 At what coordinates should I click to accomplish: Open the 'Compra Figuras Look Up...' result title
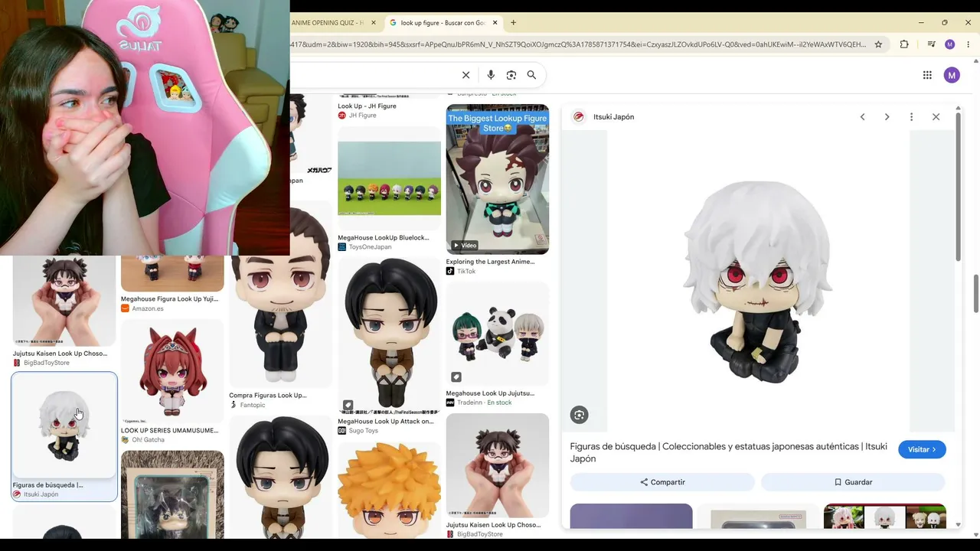[x=268, y=396]
